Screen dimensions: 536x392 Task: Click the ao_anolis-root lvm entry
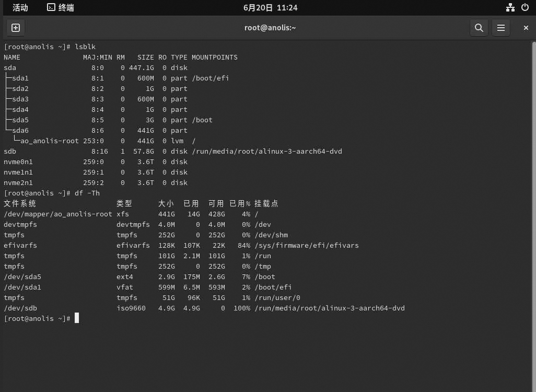point(50,141)
